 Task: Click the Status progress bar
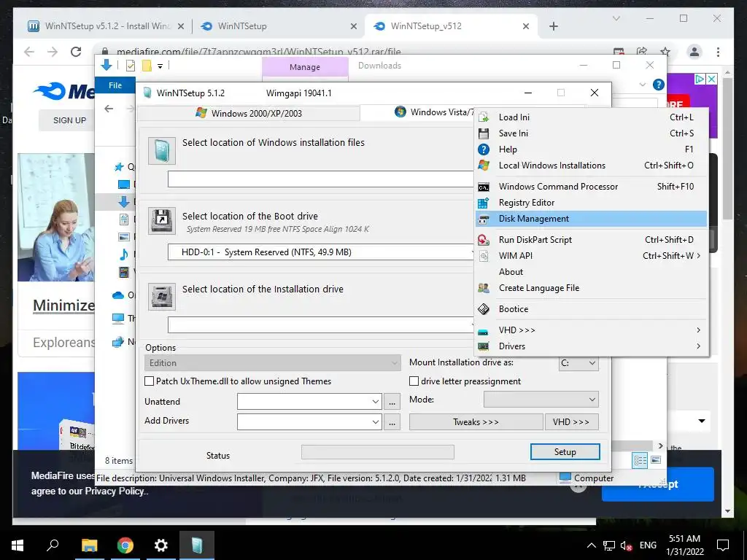coord(378,452)
